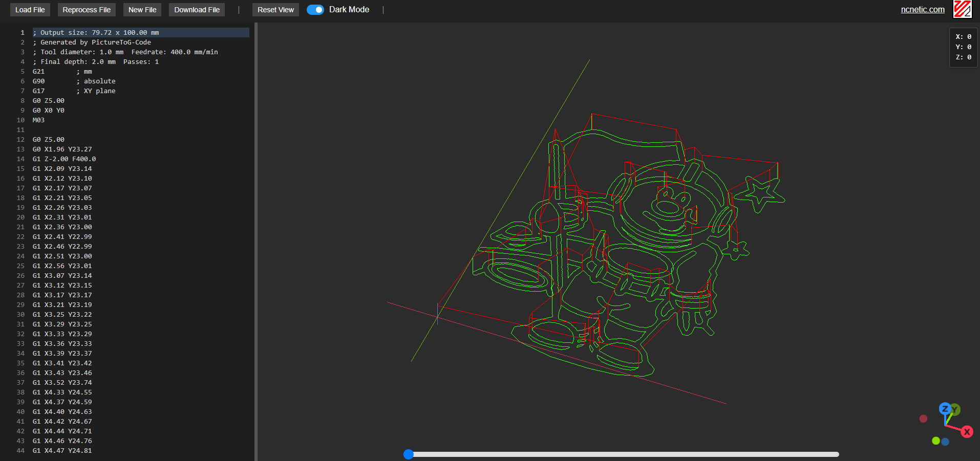This screenshot has height=461, width=980.
Task: Click the dark blue negative Z gizmo dot
Action: (x=945, y=442)
